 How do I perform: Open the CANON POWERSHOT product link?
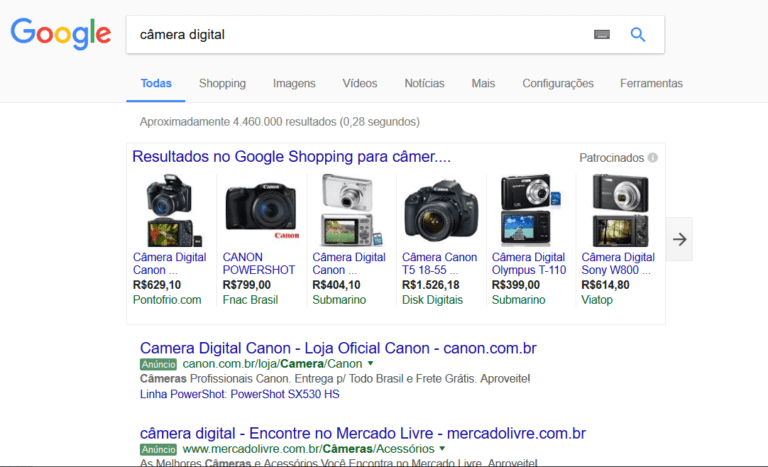259,264
